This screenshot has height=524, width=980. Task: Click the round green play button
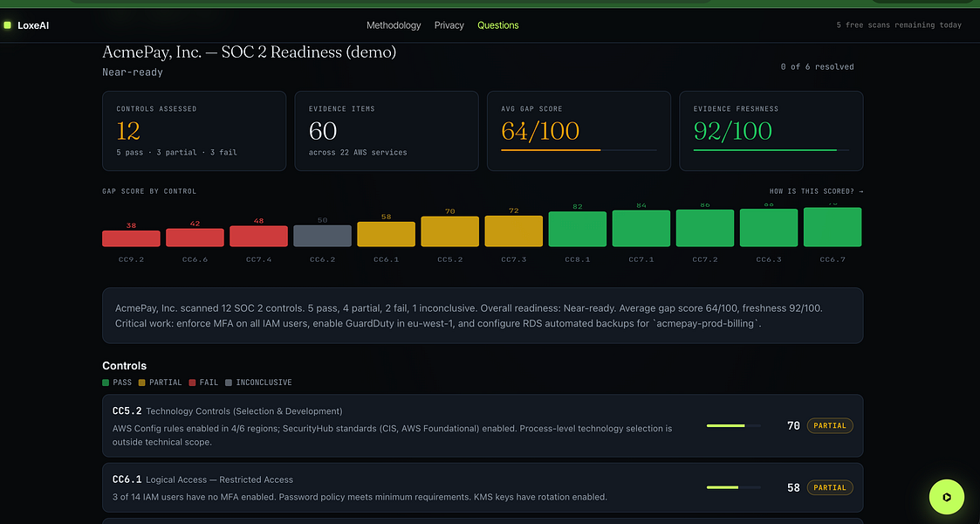[x=946, y=497]
